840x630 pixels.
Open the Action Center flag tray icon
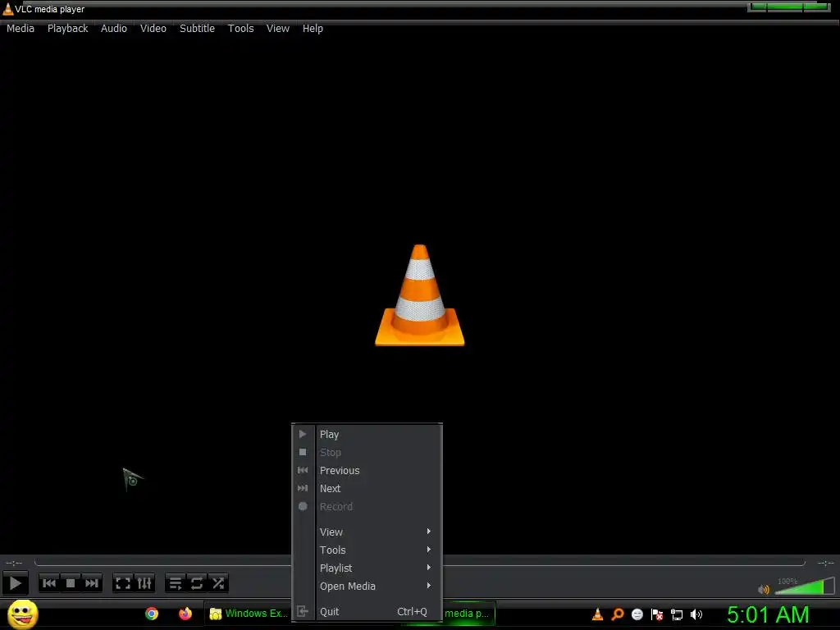tap(657, 614)
